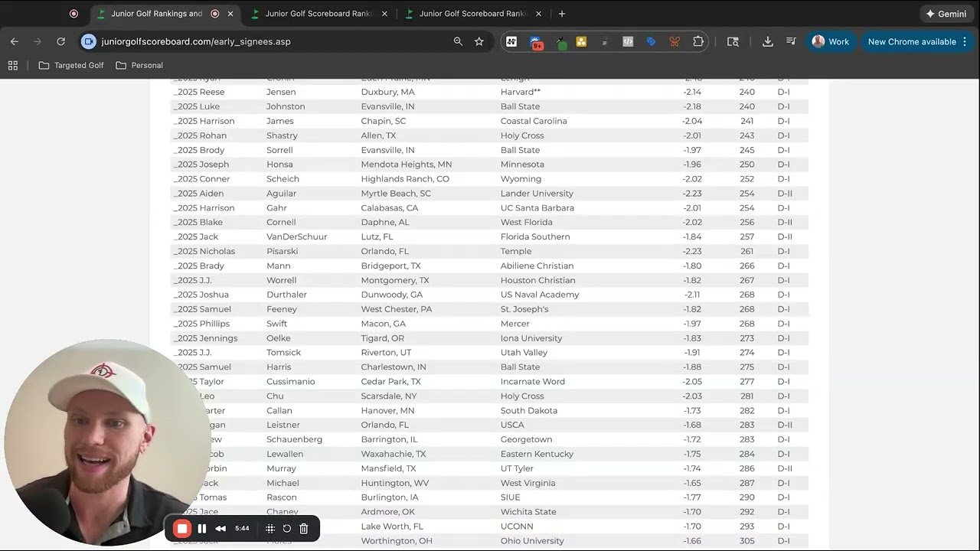Stop the screen recording with red button
The width and height of the screenshot is (980, 551).
[182, 528]
